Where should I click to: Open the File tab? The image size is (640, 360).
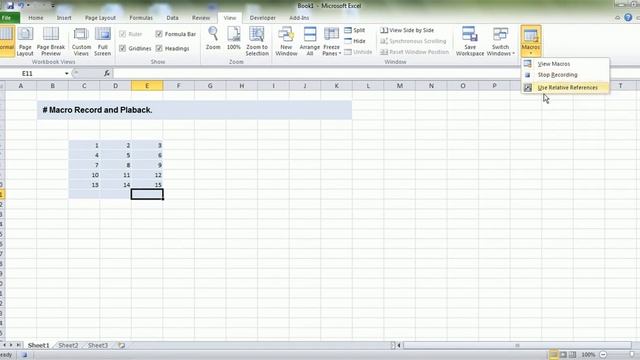coord(9,18)
